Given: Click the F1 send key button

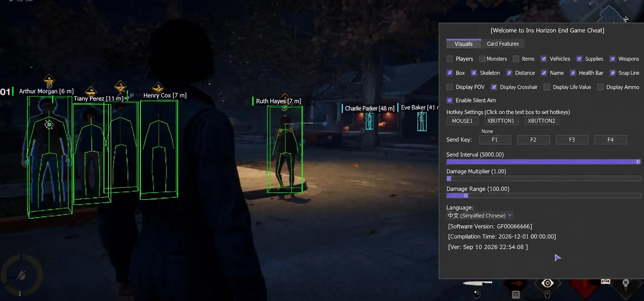Looking at the screenshot, I should click(495, 140).
